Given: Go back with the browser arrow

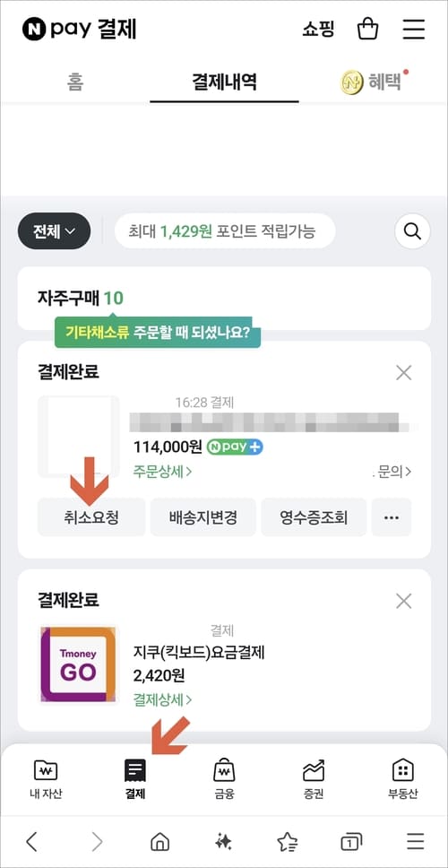Looking at the screenshot, I should (x=32, y=842).
